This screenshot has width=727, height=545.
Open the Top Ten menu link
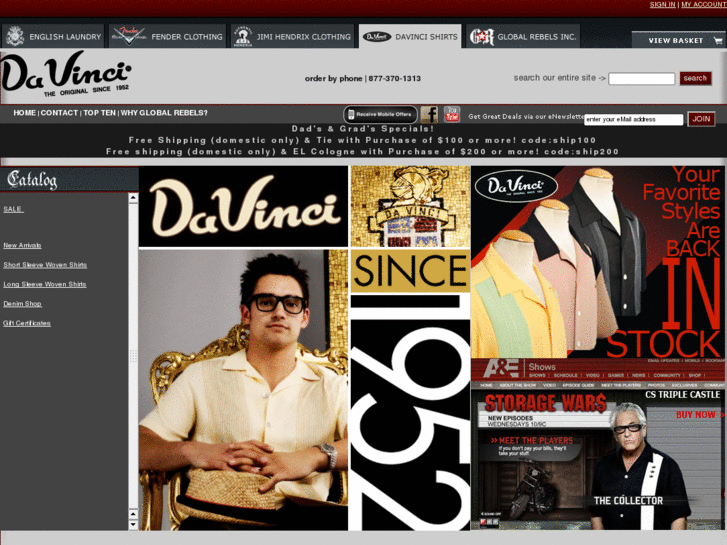click(99, 113)
